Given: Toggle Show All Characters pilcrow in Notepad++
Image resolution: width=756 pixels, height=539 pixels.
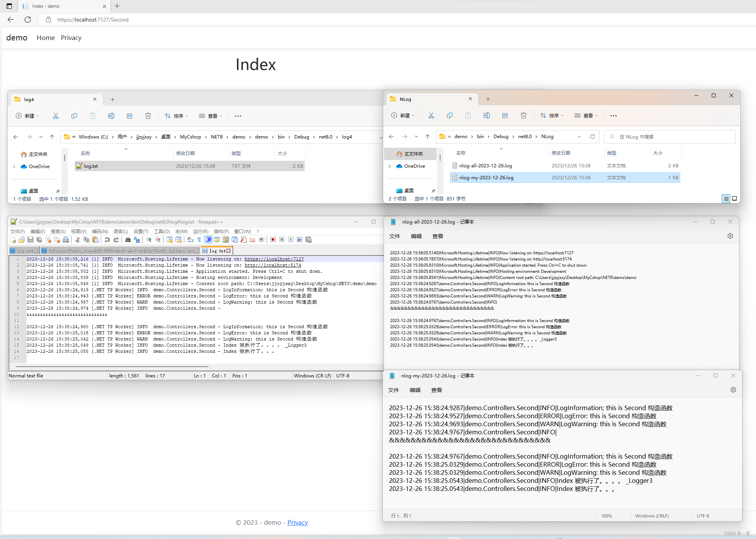Looking at the screenshot, I should pyautogui.click(x=199, y=240).
